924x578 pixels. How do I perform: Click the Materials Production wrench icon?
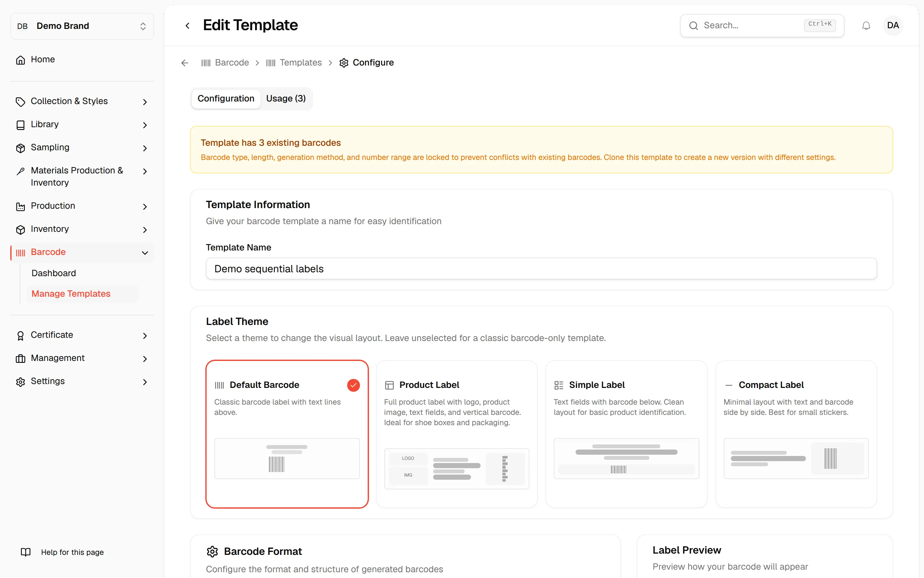(21, 171)
